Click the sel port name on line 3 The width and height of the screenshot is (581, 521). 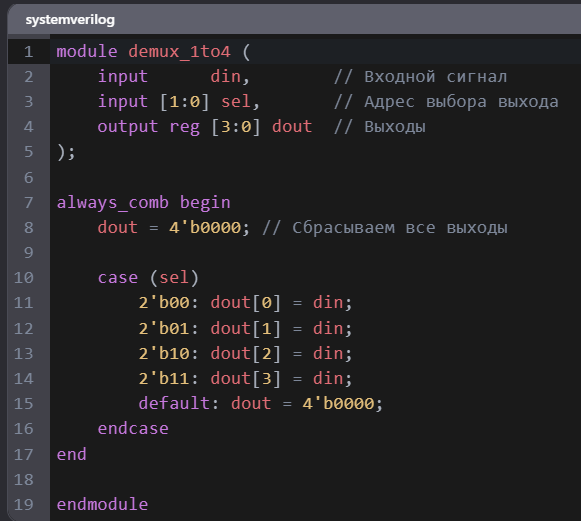point(236,102)
